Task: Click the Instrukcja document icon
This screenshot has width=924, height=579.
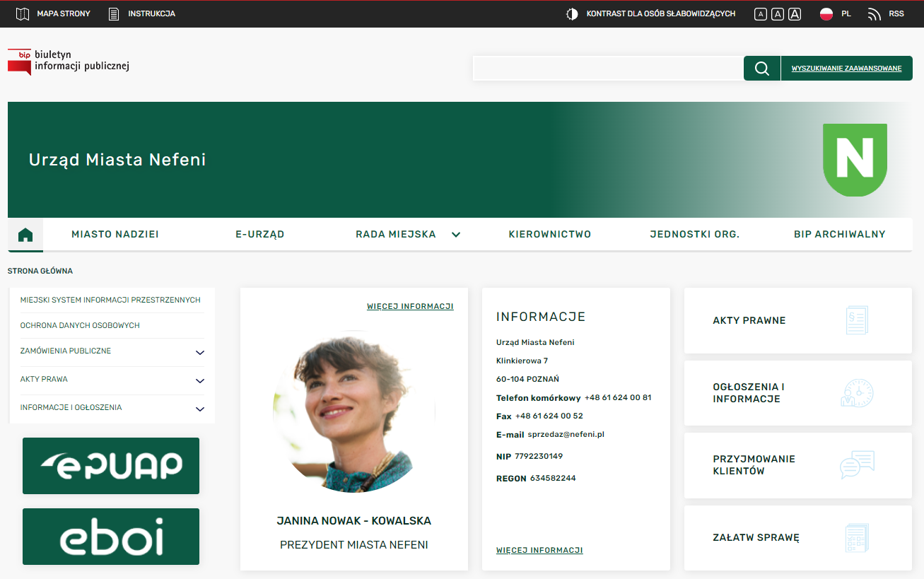Action: pos(114,13)
